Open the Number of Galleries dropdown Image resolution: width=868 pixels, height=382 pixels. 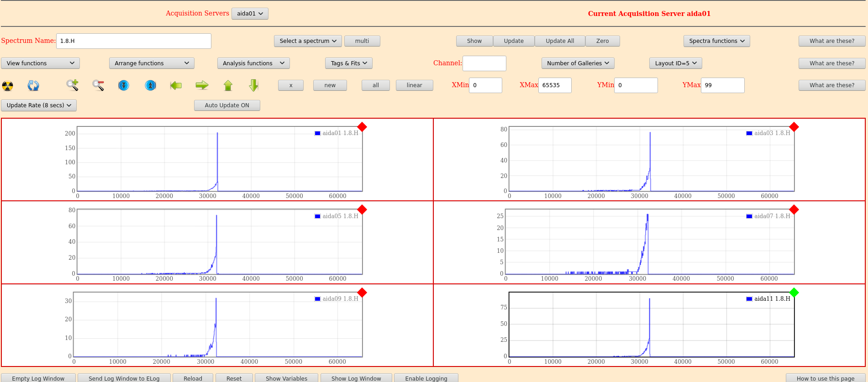point(578,63)
